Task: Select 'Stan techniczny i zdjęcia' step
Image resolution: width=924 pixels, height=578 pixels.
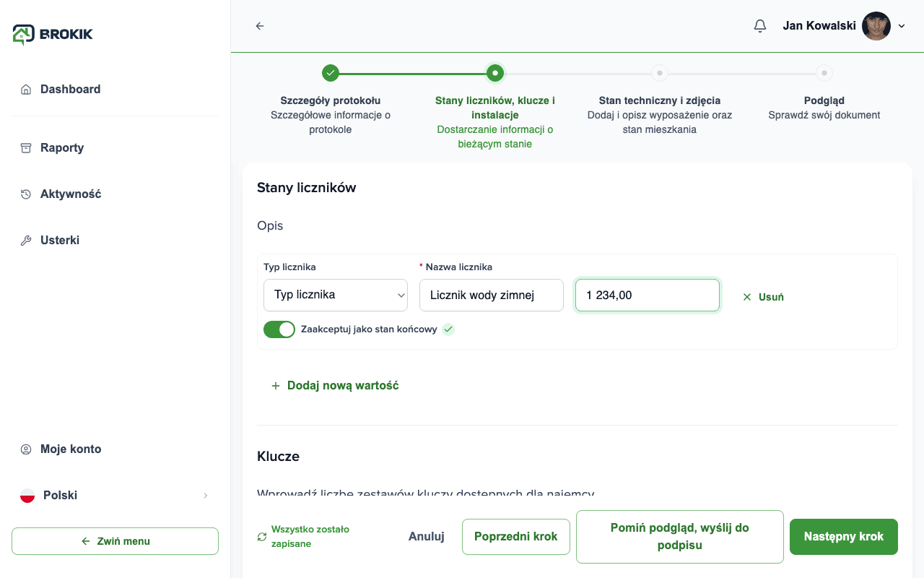Action: 659,73
